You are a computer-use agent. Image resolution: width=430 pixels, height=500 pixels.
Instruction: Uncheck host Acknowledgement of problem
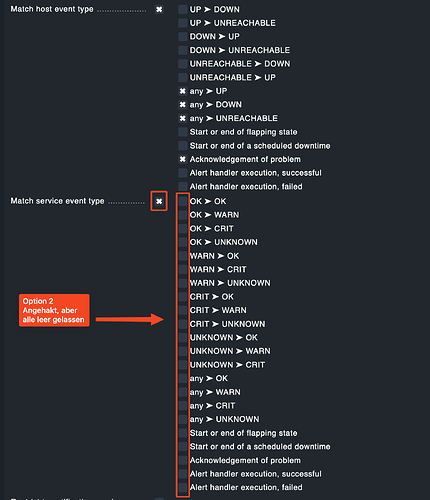[183, 159]
